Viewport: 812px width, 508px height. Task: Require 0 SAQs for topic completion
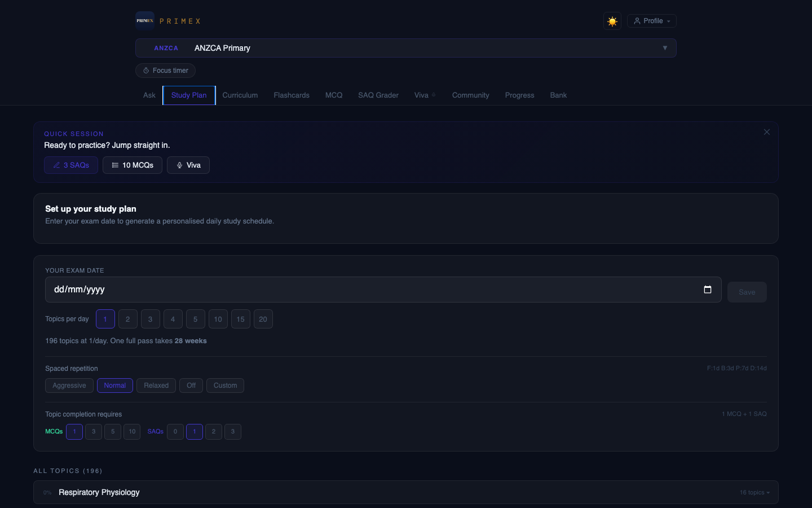pos(175,432)
